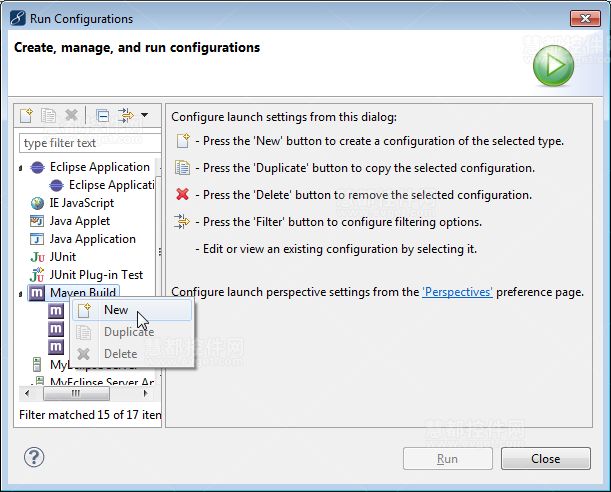Click the JUnit icon

click(37, 257)
